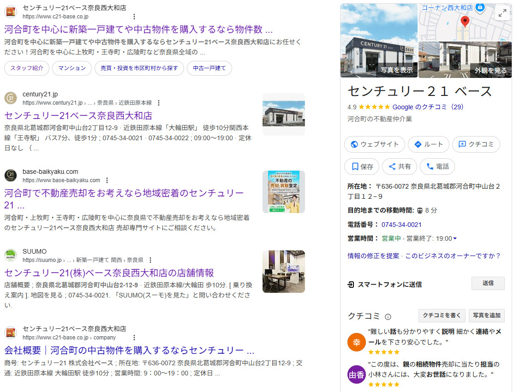Open the three-dot menu beside the SUUMO result
Viewport: 532px width, 392px height.
[x=151, y=260]
